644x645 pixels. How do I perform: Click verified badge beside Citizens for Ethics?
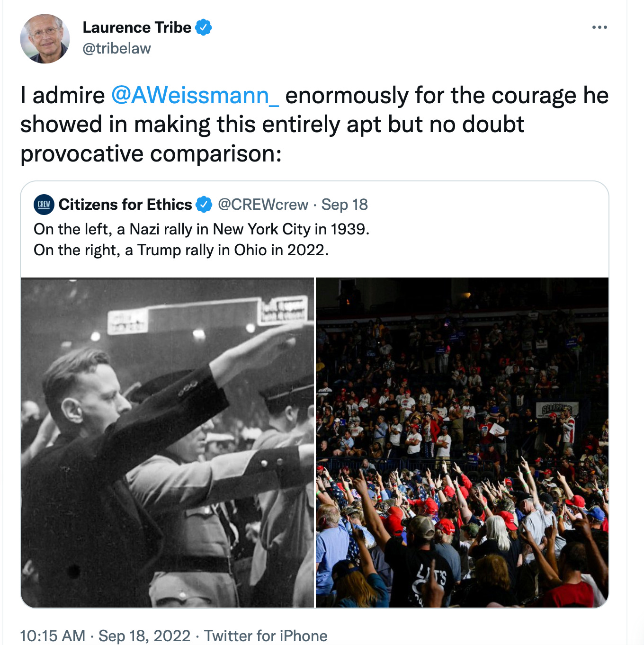204,205
